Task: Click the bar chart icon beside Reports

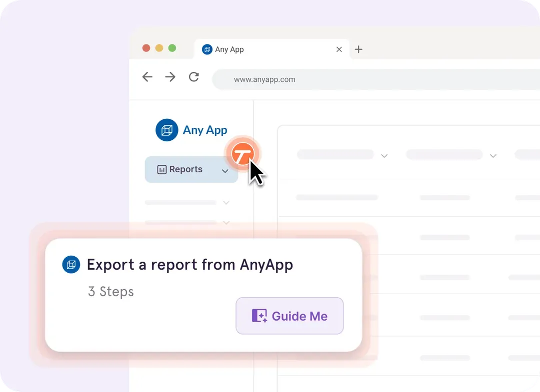Action: click(161, 170)
